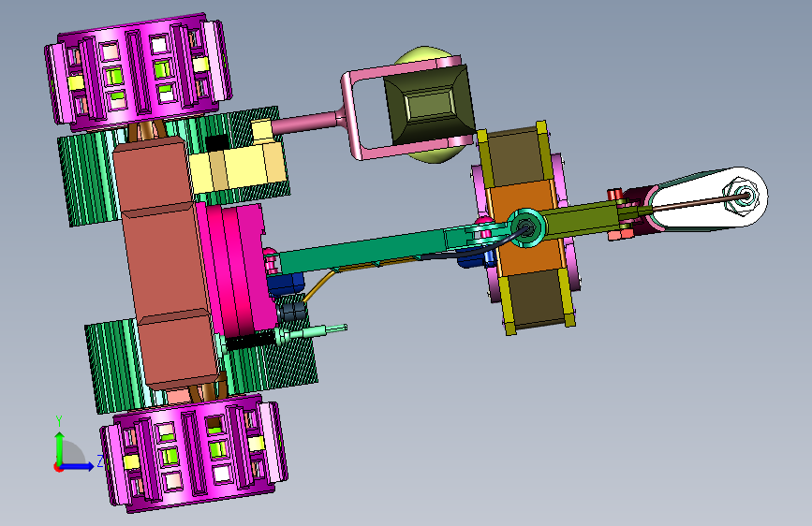Pick the light green pin shaft
Image resolution: width=812 pixels, height=526 pixels.
[x=312, y=332]
